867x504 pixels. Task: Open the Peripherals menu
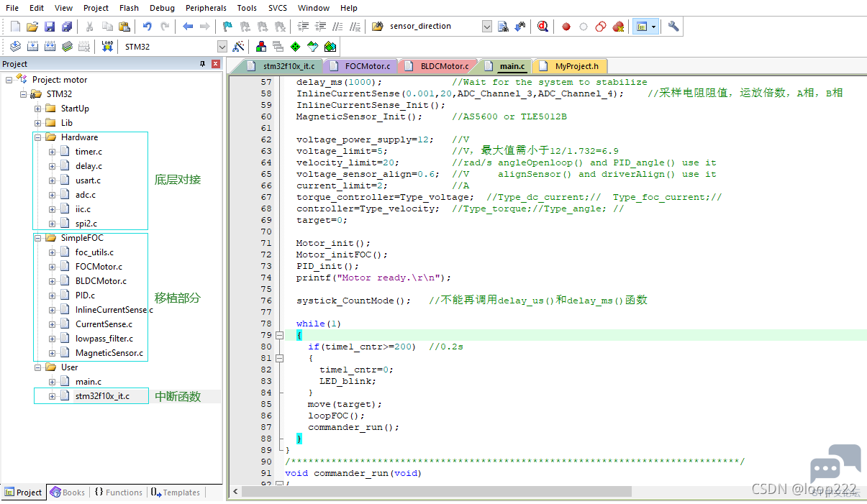pos(206,8)
